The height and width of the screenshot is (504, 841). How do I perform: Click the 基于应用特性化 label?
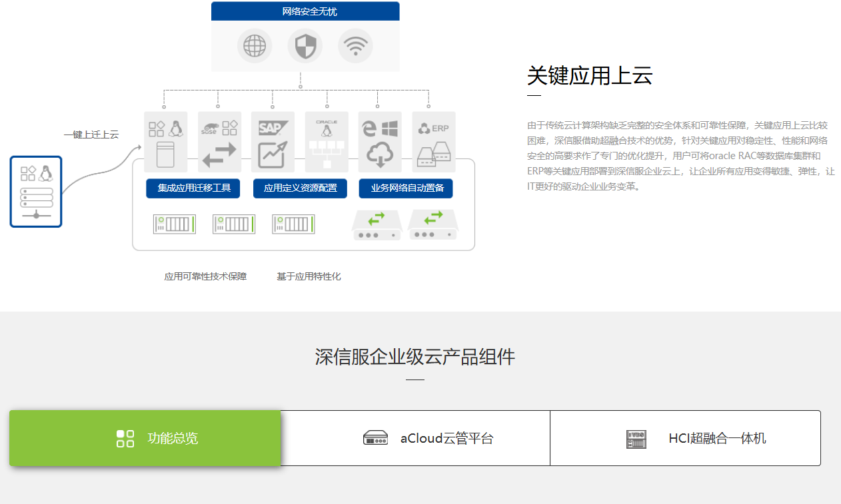309,276
